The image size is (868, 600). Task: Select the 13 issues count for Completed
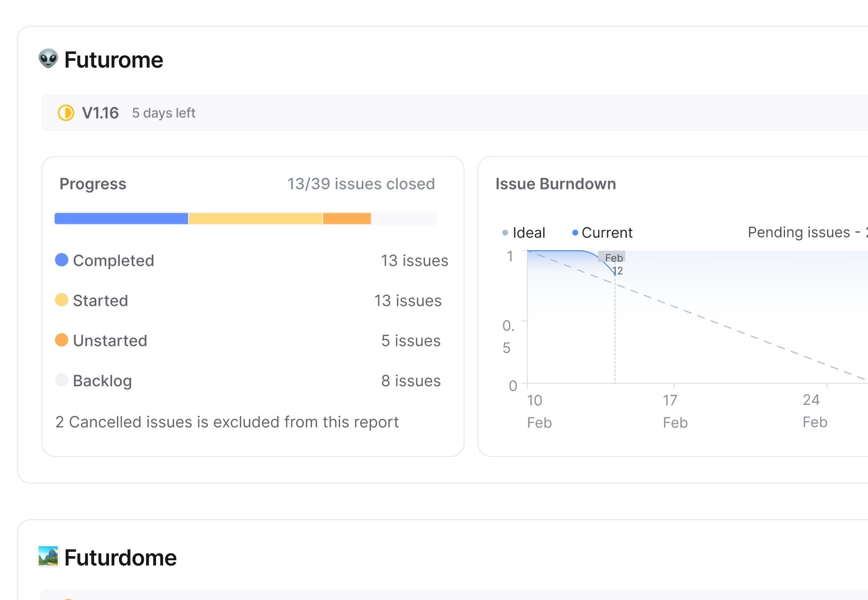(414, 260)
